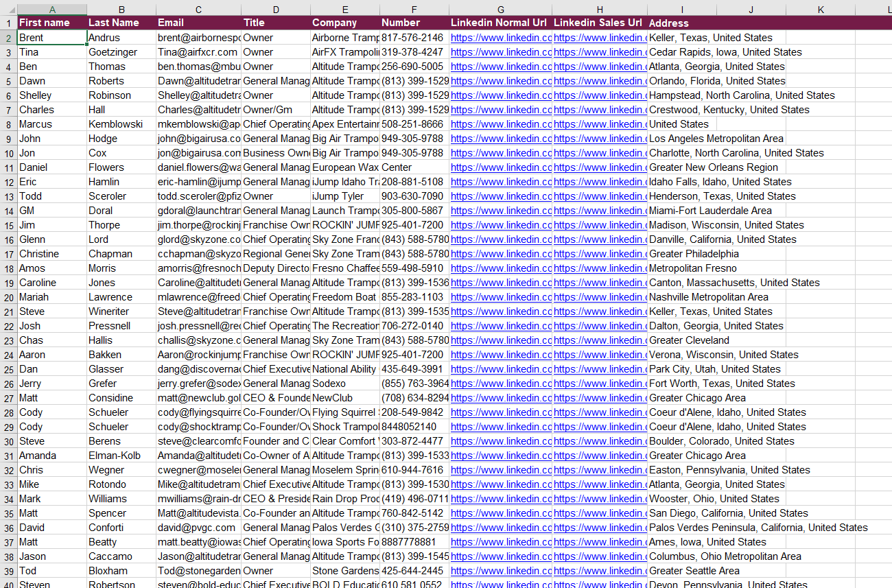
Task: Select phone number 508-251-8666
Action: 414,124
